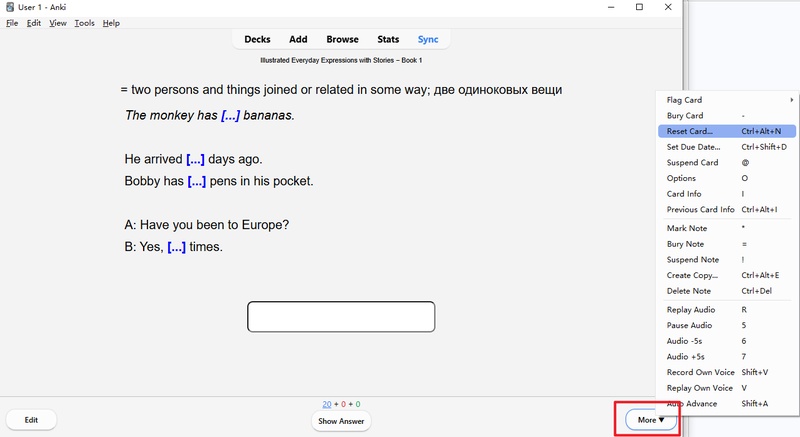
Task: Select Card Info menu entry
Action: 727,194
